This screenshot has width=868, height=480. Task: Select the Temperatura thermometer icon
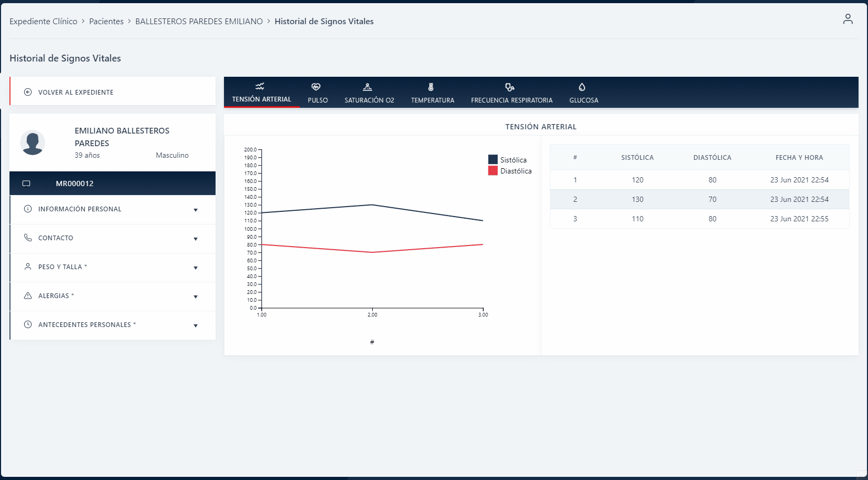(x=431, y=87)
